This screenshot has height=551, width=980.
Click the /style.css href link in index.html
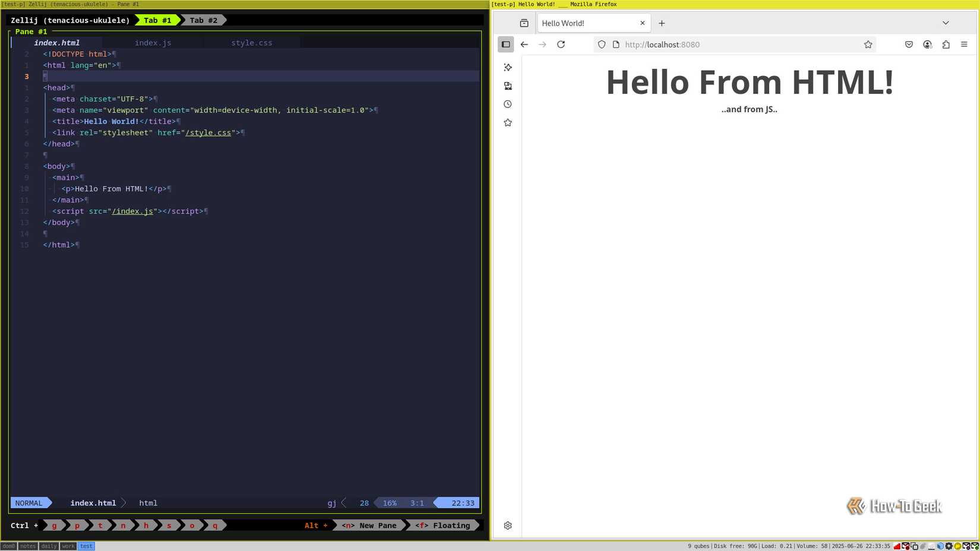[208, 132]
